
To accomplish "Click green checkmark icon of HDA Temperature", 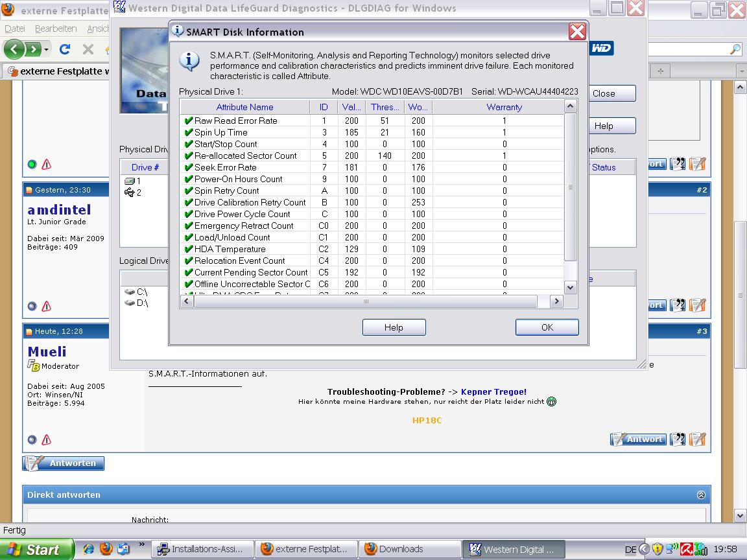I will click(x=189, y=249).
